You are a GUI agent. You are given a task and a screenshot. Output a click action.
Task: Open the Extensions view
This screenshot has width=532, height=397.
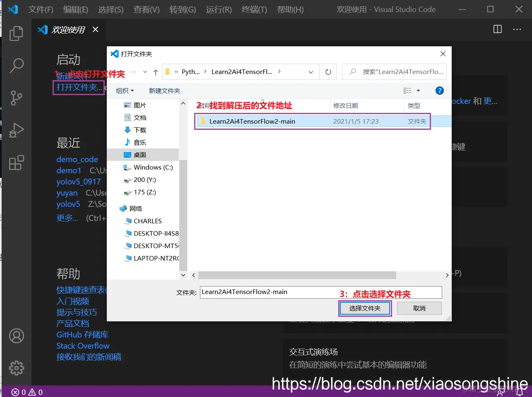click(x=16, y=163)
